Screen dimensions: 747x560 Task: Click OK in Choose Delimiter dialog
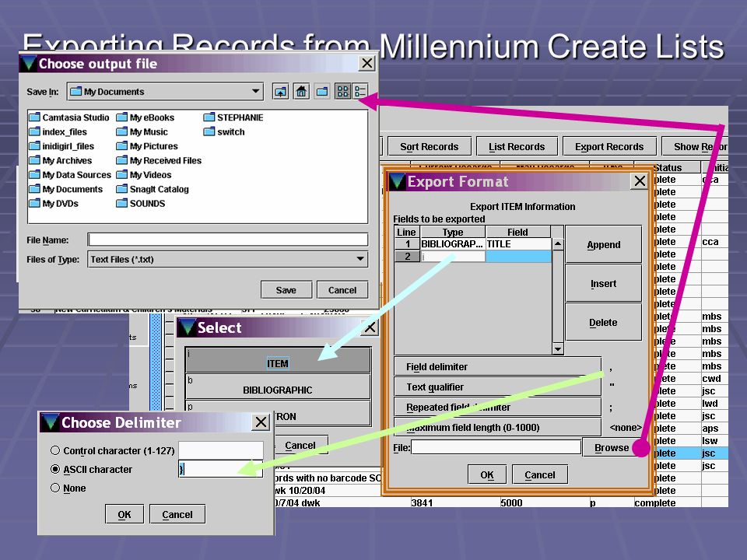(124, 514)
